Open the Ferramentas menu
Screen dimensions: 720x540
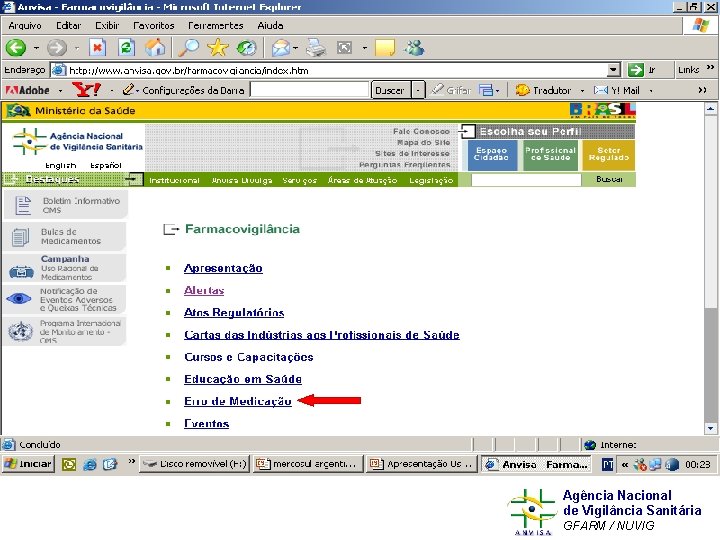pyautogui.click(x=215, y=26)
